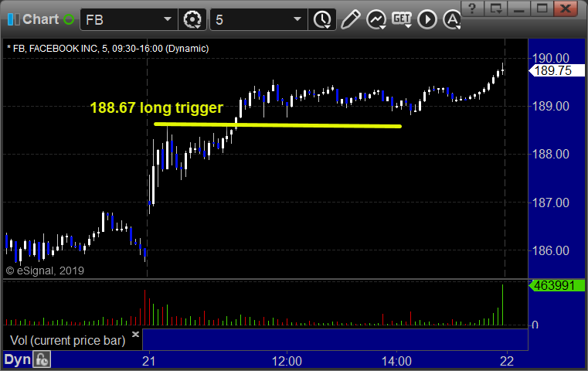Click Vol (current price bar) label
Image resolution: width=588 pixels, height=371 pixels.
tap(67, 340)
